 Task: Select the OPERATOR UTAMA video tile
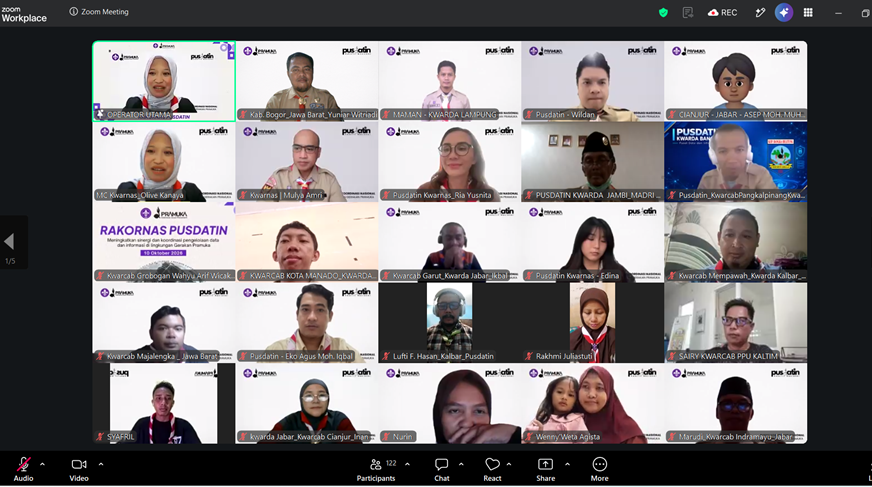click(164, 81)
